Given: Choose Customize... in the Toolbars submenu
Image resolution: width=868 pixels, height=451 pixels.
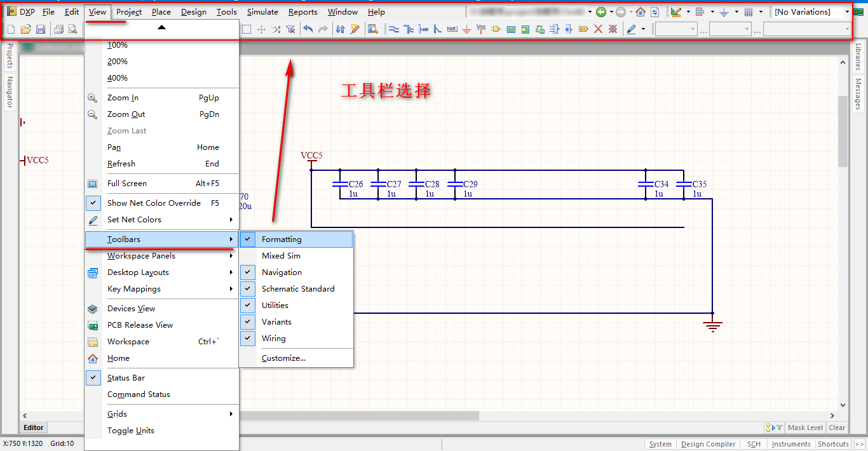Looking at the screenshot, I should 283,358.
